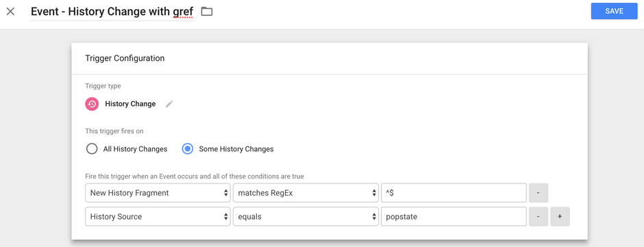Open the History Source variable dropdown

pos(158,217)
